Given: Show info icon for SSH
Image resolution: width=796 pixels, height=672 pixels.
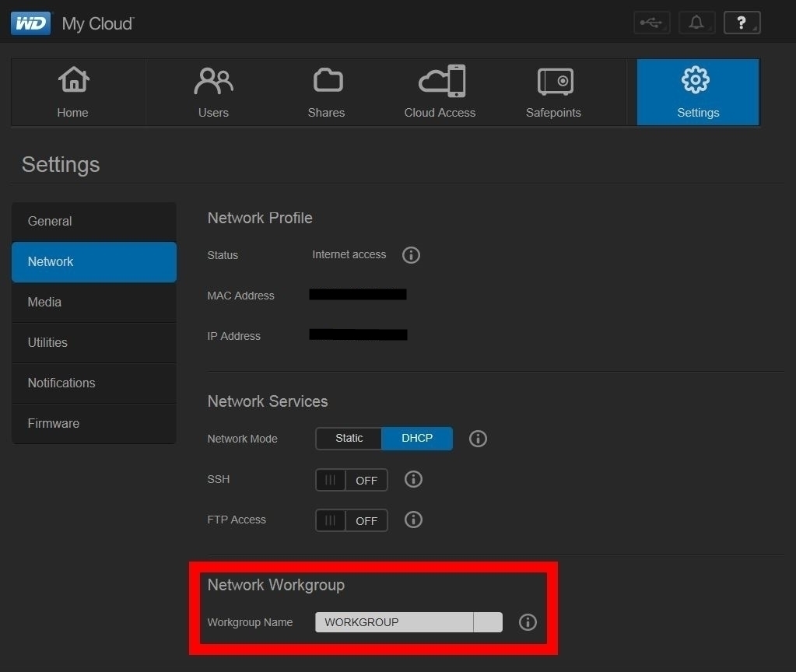Looking at the screenshot, I should point(413,479).
